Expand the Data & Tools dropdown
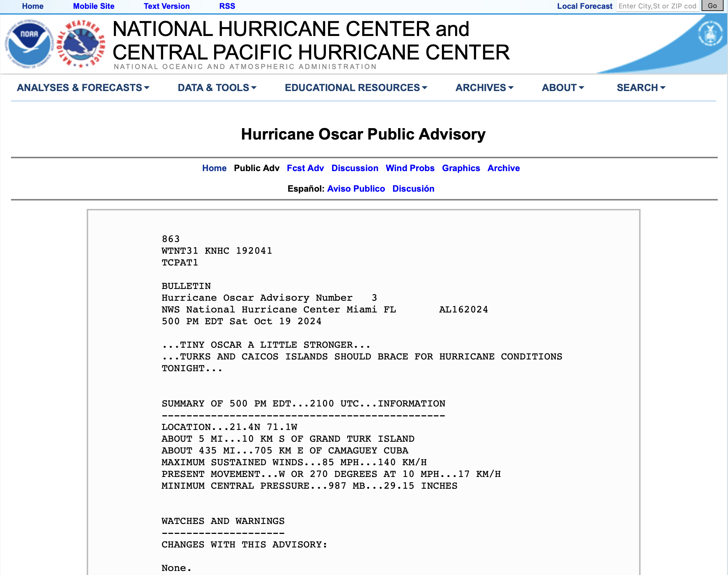The image size is (728, 575). click(216, 88)
